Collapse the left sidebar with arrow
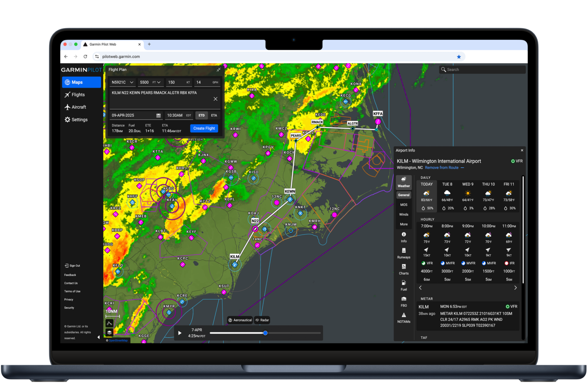 click(x=99, y=337)
